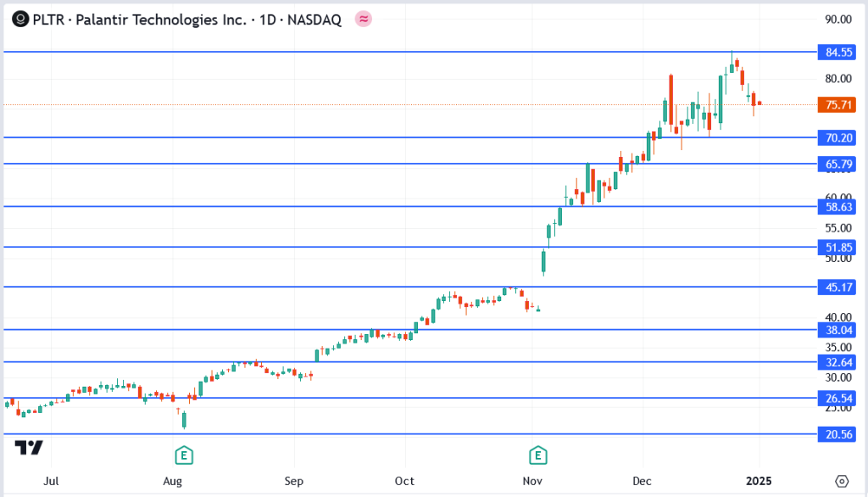868x497 pixels.
Task: Select the 38.04 price level label
Action: pyautogui.click(x=837, y=330)
